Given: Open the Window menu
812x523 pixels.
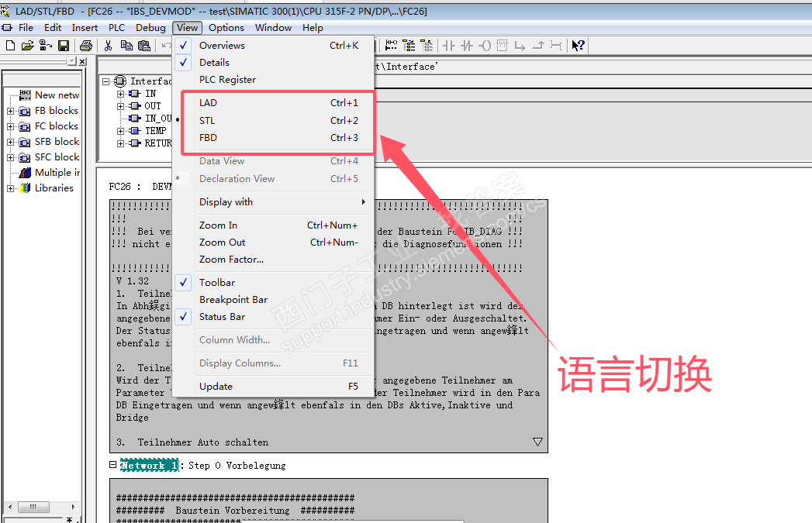Looking at the screenshot, I should 274,28.
